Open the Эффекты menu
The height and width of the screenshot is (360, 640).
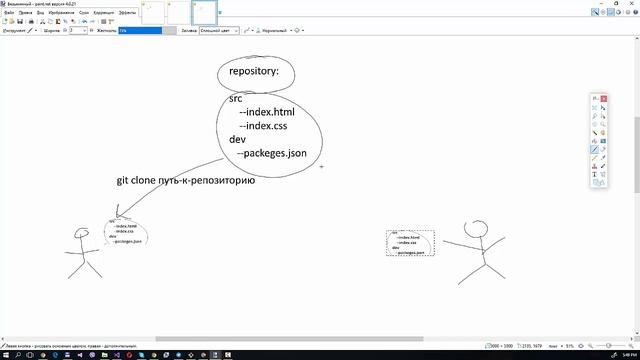click(127, 13)
